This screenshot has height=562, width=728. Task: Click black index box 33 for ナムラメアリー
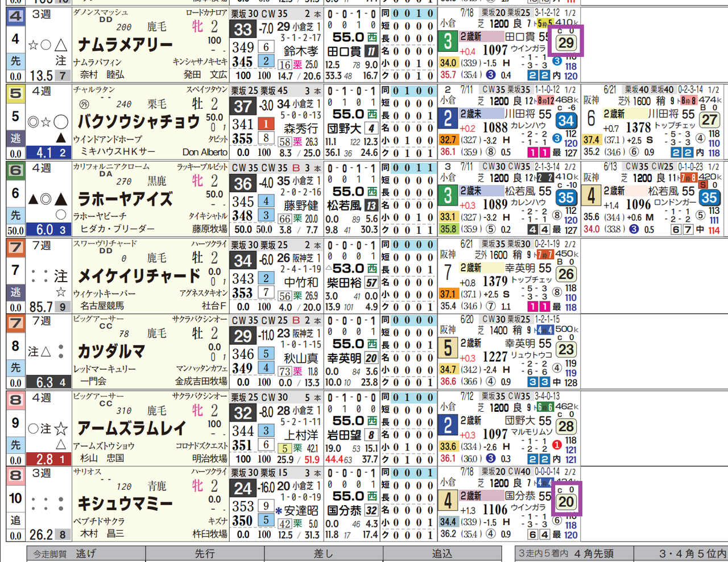pos(243,30)
